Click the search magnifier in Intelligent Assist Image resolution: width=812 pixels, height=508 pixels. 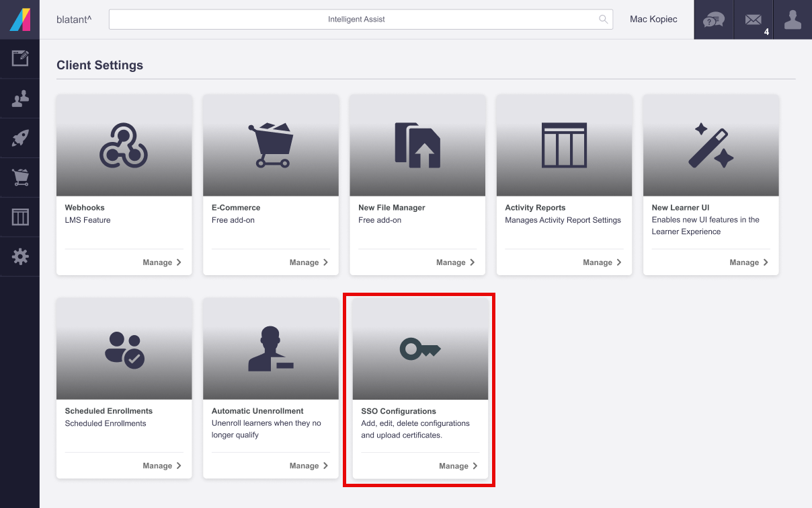coord(603,20)
